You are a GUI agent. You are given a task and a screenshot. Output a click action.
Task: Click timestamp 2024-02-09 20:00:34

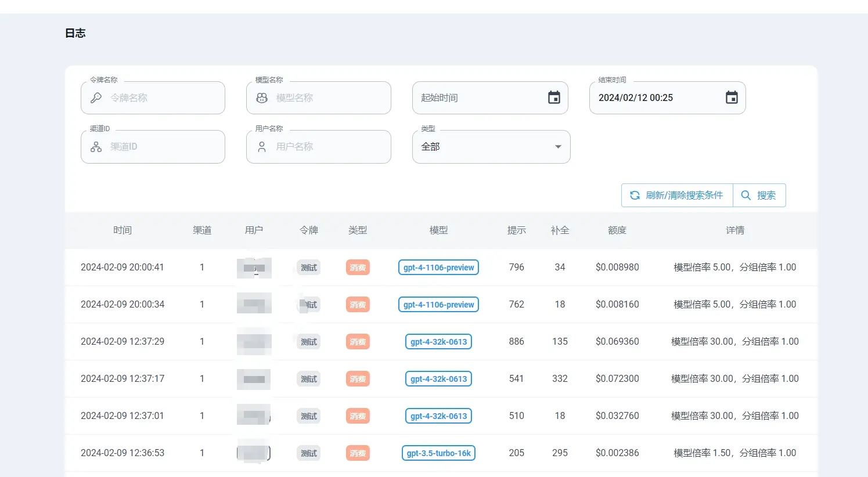point(123,305)
